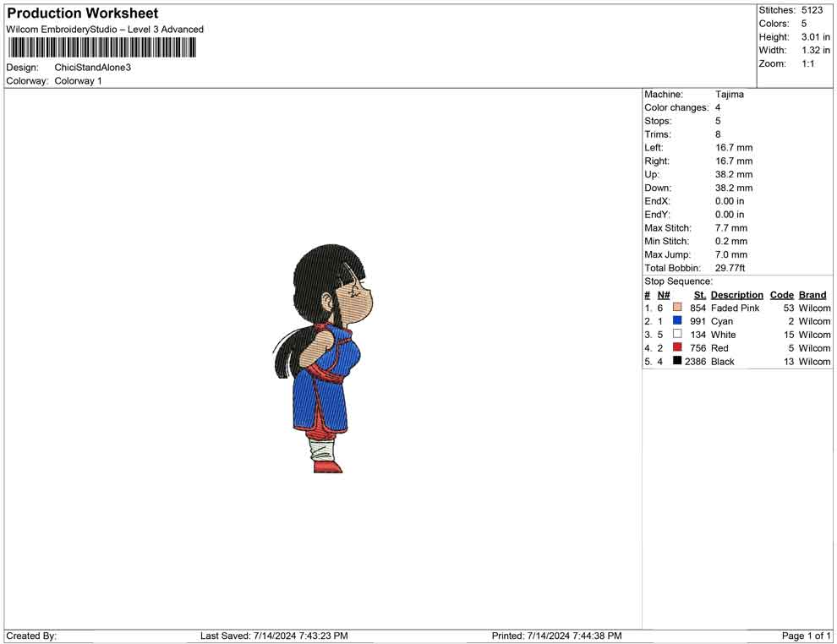Click the Down value 38.2 mm
Viewport: 837px width, 644px height.
pos(734,188)
